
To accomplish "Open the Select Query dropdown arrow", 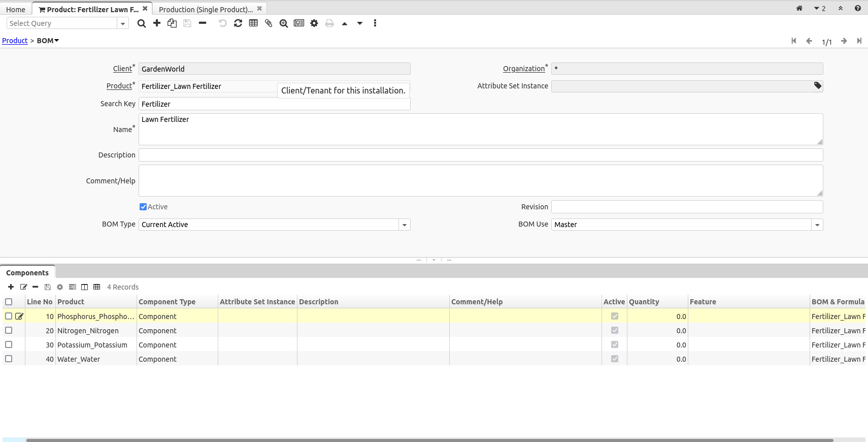I will 122,23.
